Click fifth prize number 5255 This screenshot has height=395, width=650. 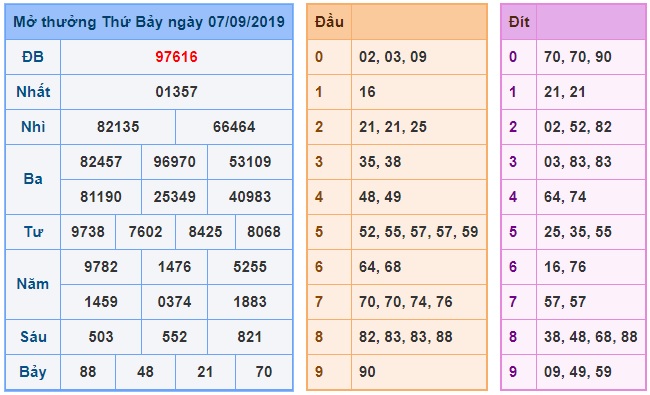pyautogui.click(x=250, y=267)
